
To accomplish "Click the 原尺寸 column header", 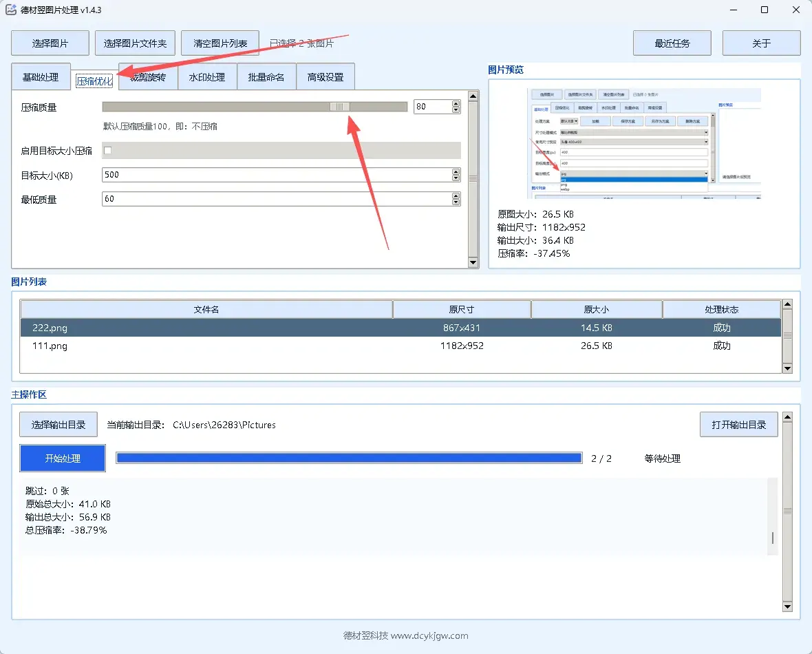I will pyautogui.click(x=462, y=309).
